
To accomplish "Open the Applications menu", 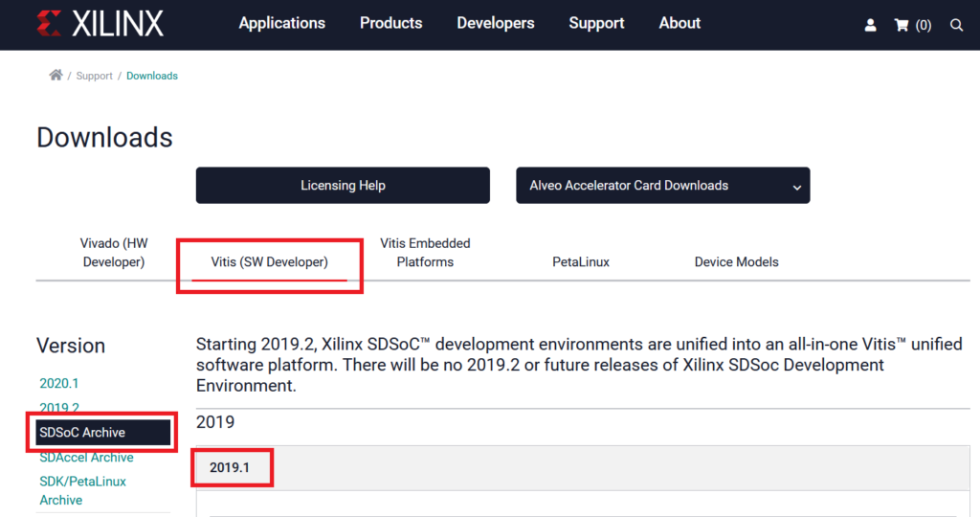I will point(281,23).
